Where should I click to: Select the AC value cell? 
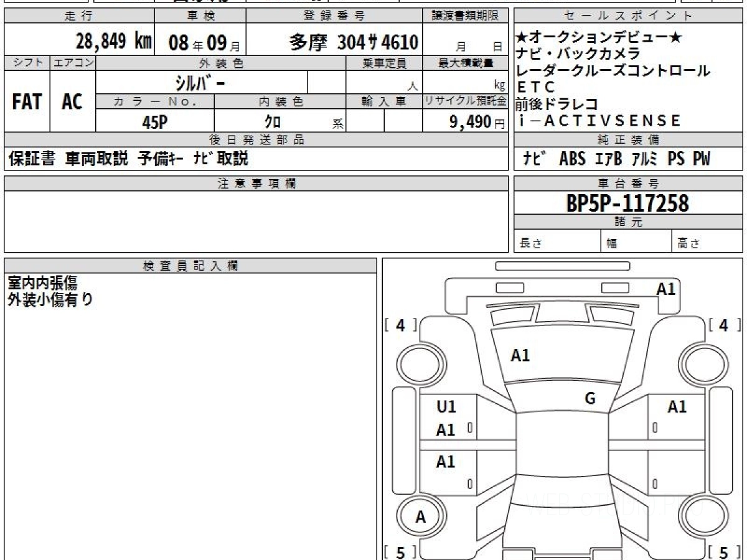(73, 101)
